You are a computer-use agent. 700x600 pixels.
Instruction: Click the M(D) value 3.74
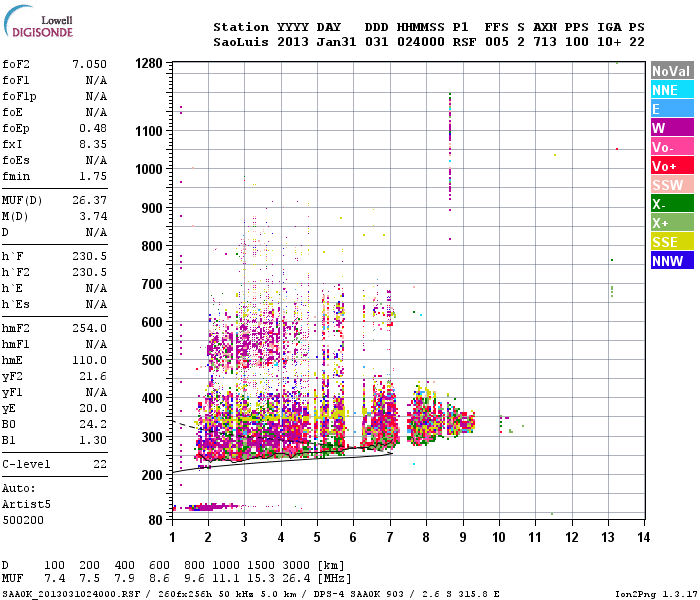[x=93, y=216]
